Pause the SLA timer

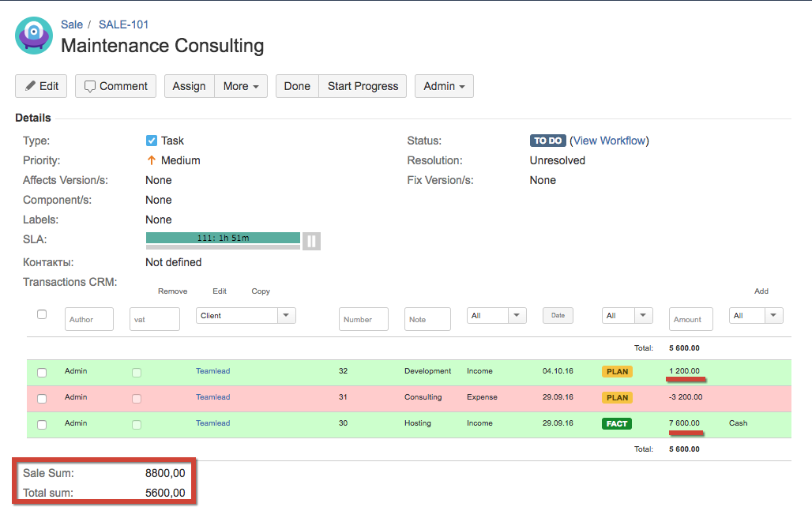point(311,241)
